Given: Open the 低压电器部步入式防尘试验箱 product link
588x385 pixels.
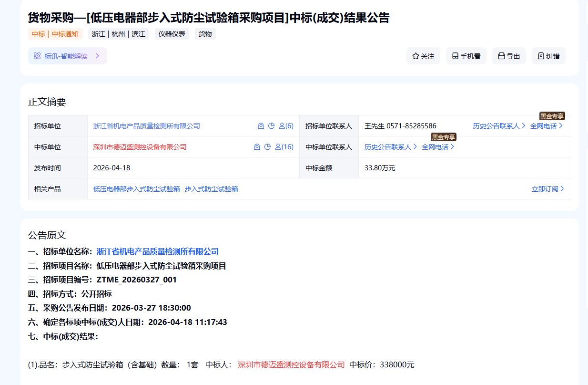Looking at the screenshot, I should (x=137, y=189).
